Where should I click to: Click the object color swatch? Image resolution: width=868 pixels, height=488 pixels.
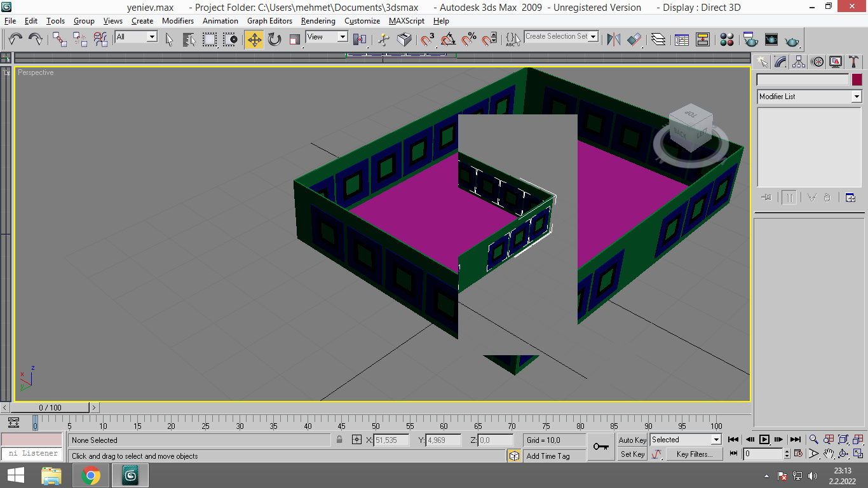tap(857, 80)
